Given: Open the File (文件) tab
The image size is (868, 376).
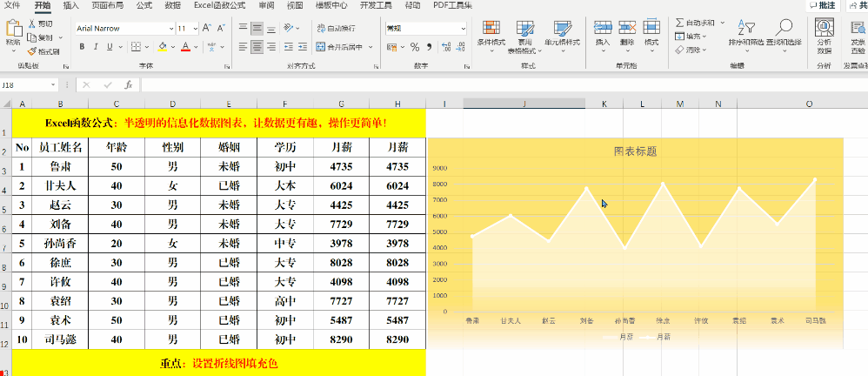Looking at the screenshot, I should (x=11, y=5).
